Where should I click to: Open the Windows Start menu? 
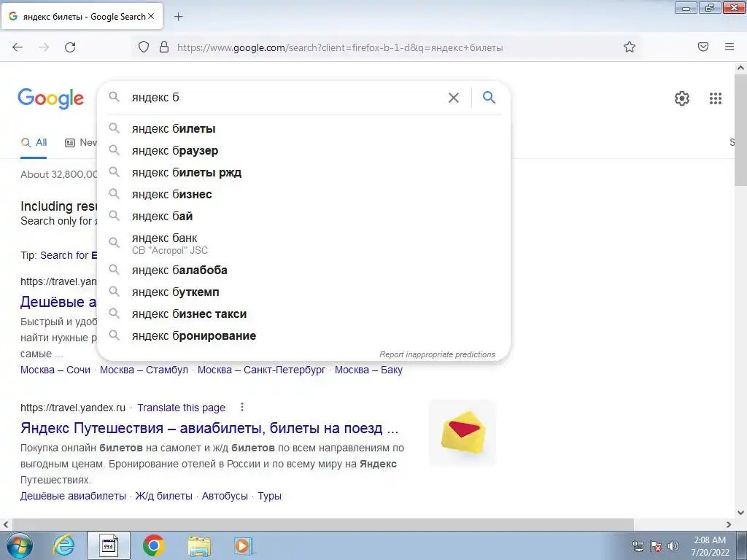(19, 545)
